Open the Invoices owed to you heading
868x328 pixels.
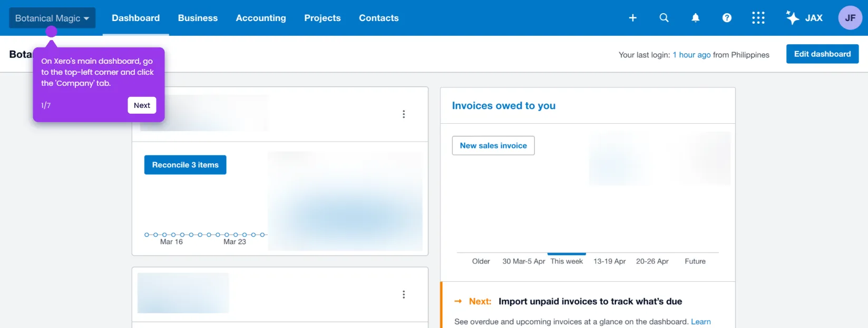point(504,106)
